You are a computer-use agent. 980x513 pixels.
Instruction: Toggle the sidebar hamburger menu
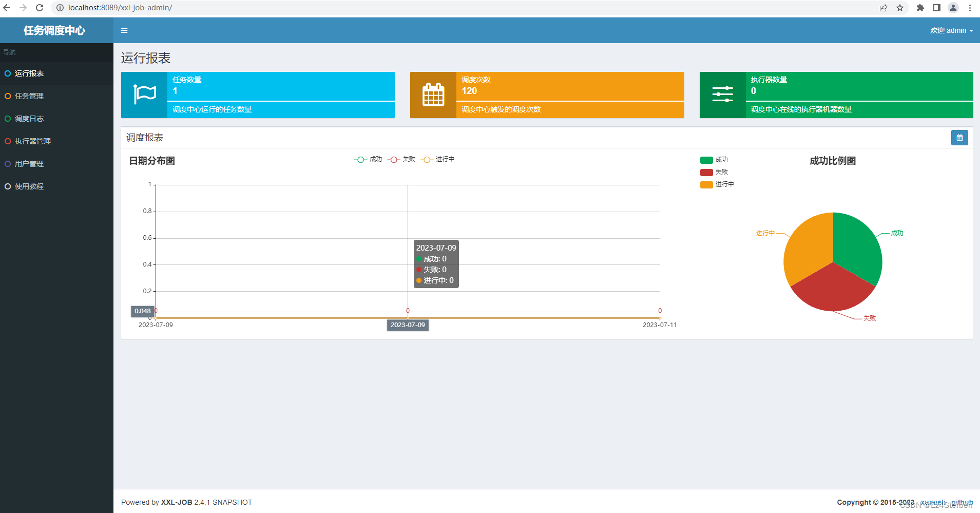tap(124, 30)
